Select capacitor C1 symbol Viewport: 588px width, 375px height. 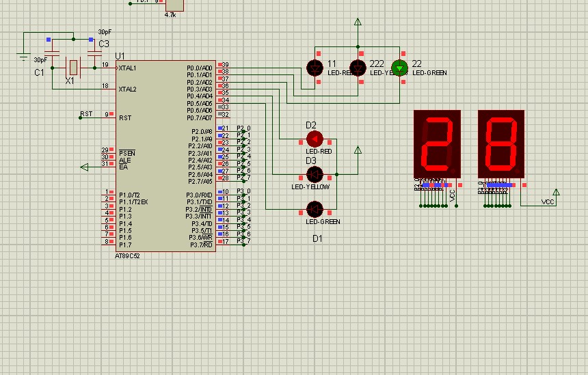pos(52,53)
